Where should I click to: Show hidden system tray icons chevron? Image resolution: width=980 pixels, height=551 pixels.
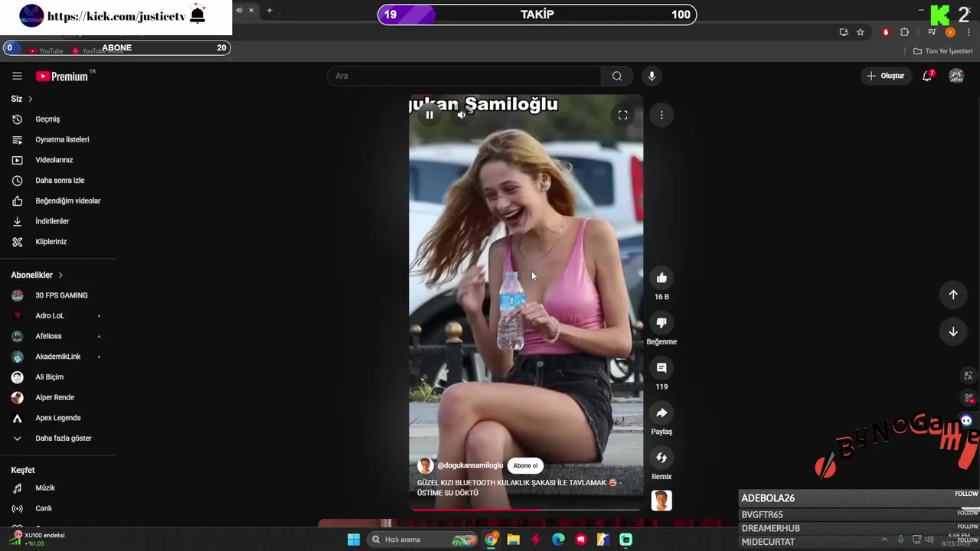pos(884,540)
